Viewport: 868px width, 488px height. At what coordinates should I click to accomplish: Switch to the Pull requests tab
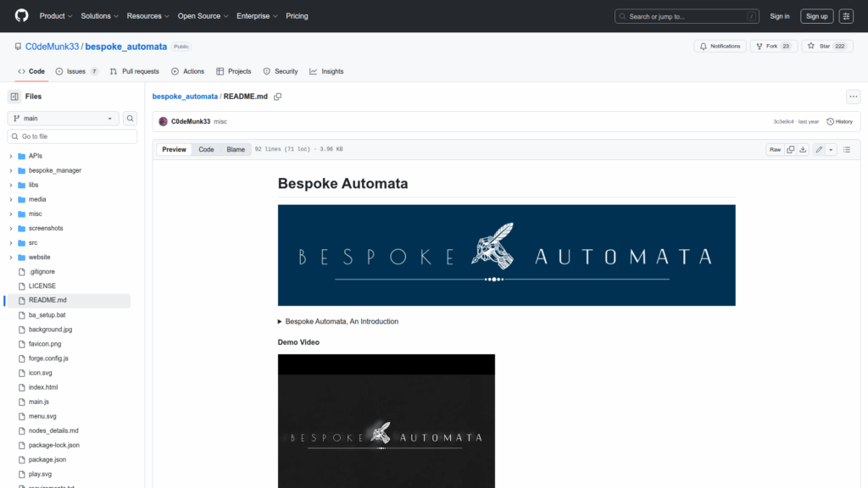(135, 71)
